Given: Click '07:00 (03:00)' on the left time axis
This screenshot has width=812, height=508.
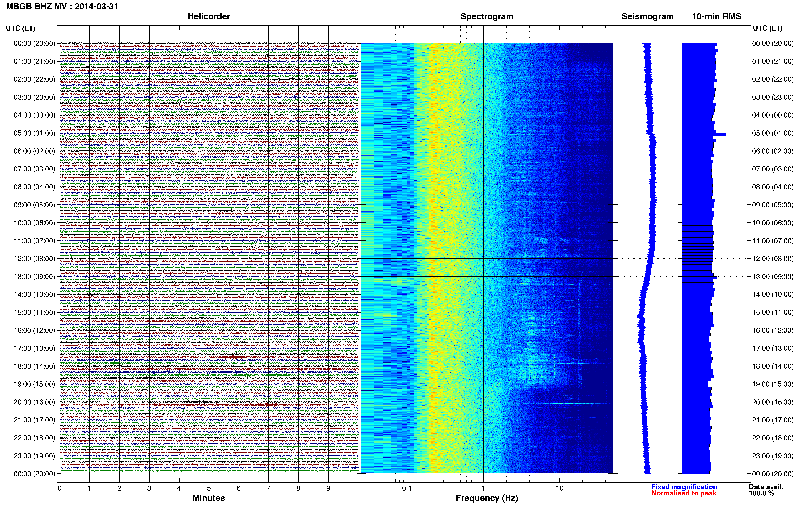Looking at the screenshot, I should [x=34, y=169].
